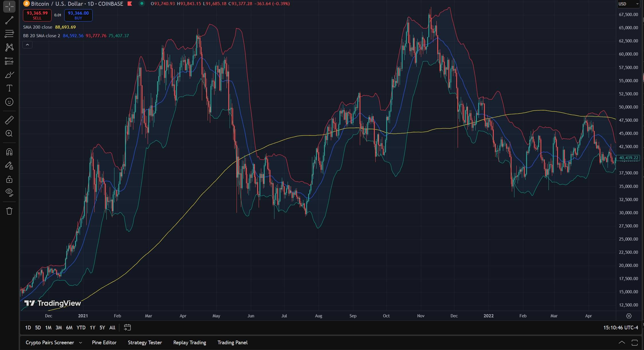Switch to the Strategy Tester tab

pyautogui.click(x=145, y=343)
